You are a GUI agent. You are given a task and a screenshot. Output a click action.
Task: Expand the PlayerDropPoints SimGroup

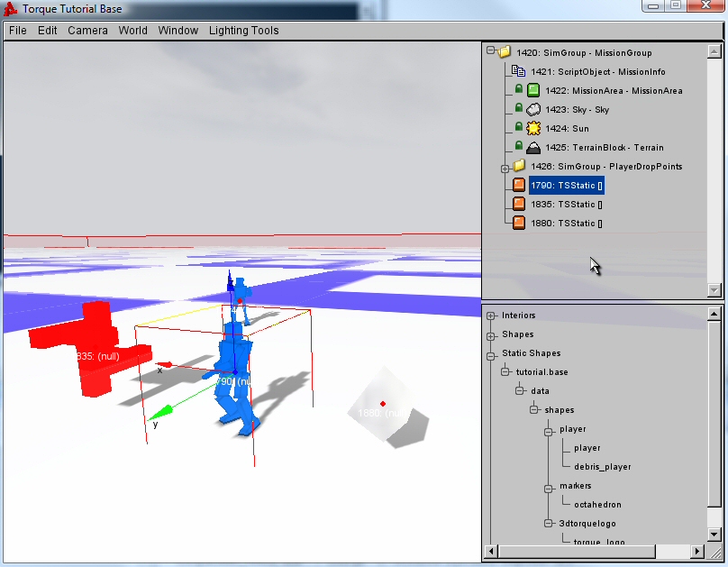[x=505, y=168]
